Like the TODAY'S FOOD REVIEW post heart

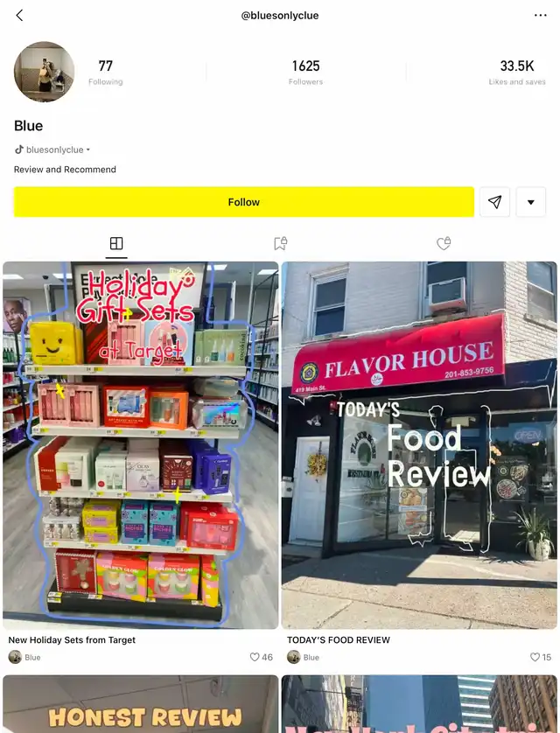point(535,657)
